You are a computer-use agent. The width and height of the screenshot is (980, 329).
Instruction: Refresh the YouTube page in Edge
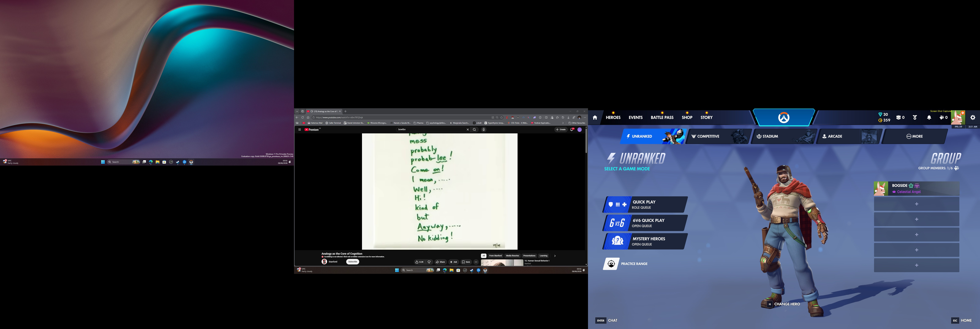tap(302, 117)
